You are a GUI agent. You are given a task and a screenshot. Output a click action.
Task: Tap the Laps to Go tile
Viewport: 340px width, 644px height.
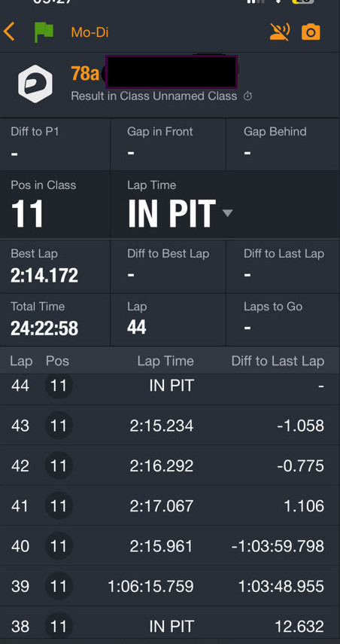(283, 319)
